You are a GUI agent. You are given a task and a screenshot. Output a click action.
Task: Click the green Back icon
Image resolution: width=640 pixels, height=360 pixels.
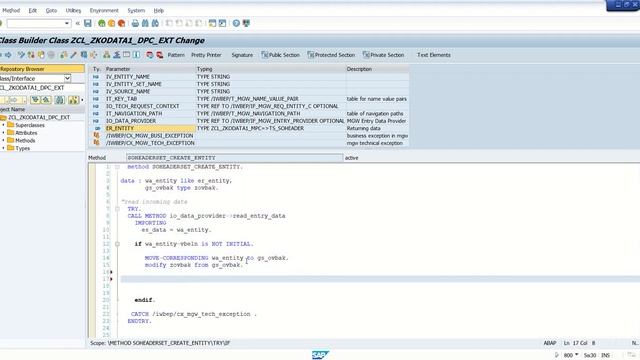[x=102, y=23]
